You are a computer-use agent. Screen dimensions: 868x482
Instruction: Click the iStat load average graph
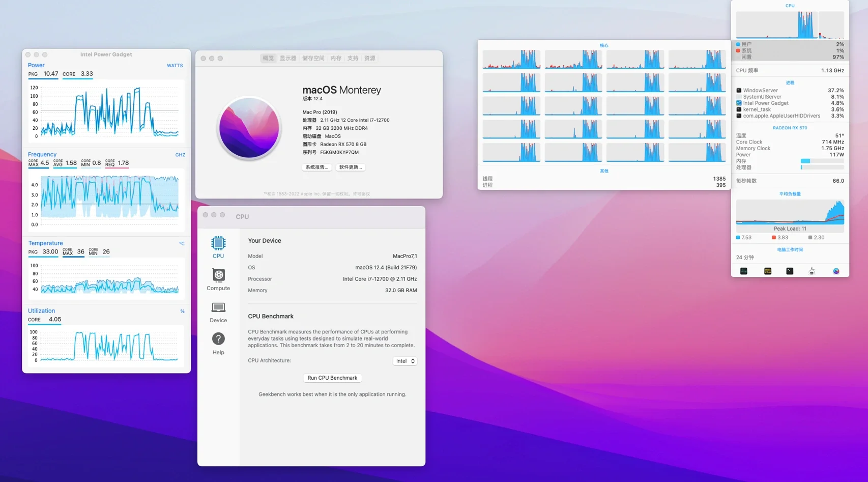[790, 212]
